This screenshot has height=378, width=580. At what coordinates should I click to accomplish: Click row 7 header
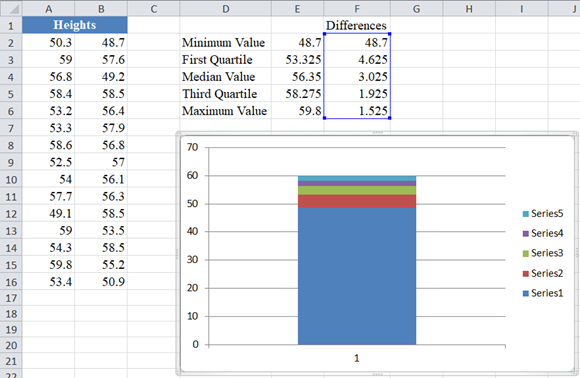point(11,128)
